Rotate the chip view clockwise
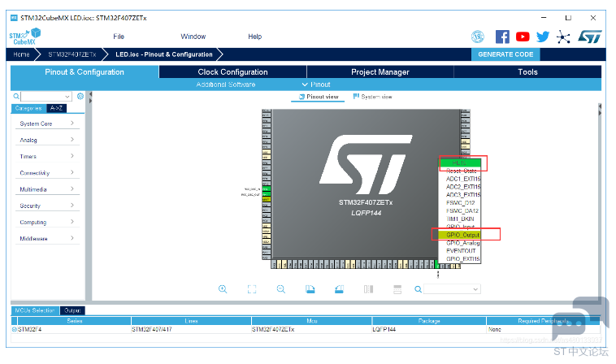616x364 pixels. click(310, 289)
